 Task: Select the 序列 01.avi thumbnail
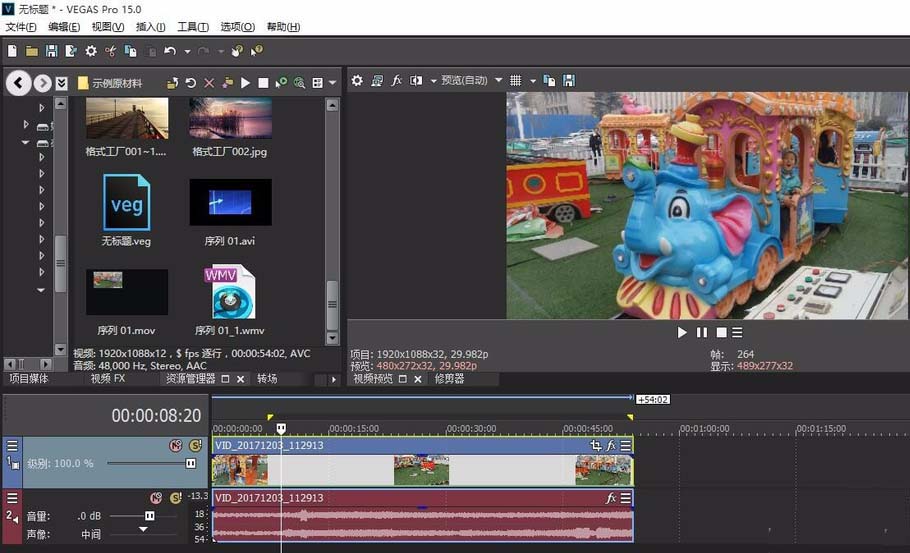[x=230, y=202]
